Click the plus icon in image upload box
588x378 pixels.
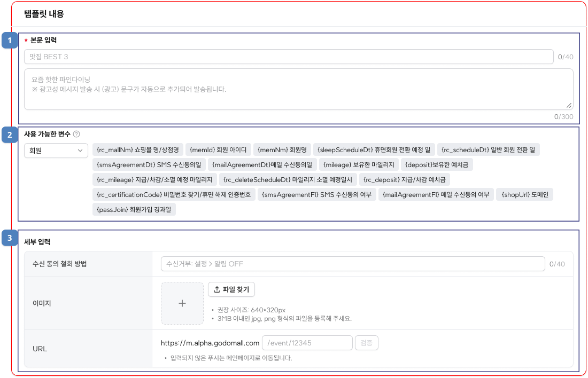[182, 303]
